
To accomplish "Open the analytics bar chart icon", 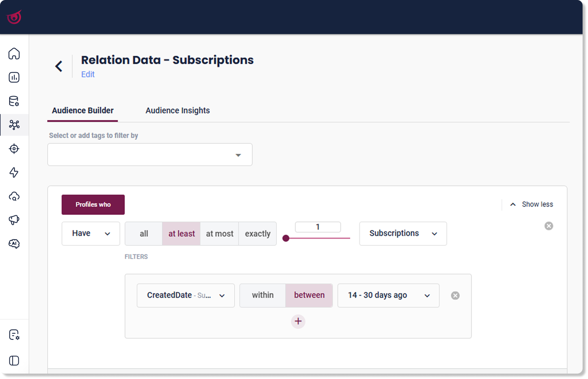I will pyautogui.click(x=14, y=77).
